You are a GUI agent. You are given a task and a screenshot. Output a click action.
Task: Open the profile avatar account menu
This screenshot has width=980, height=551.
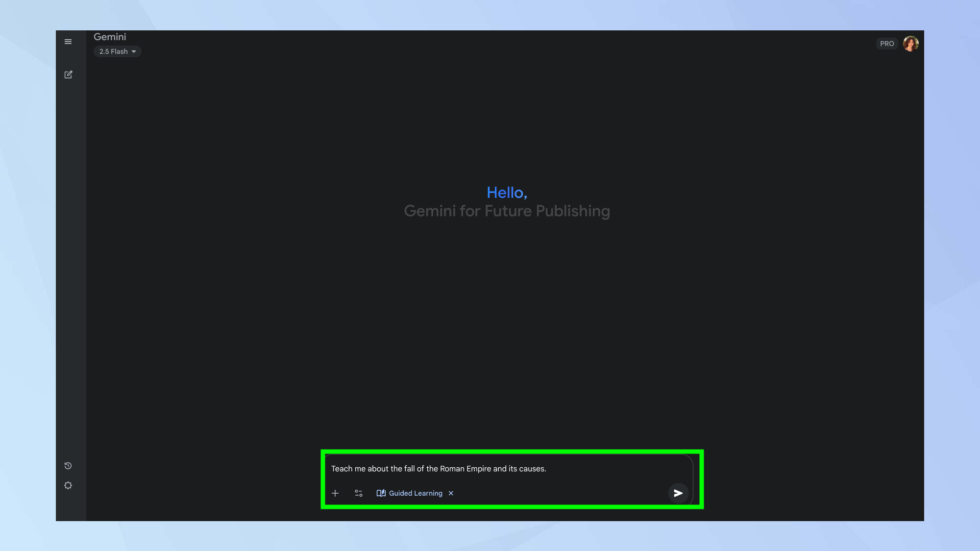pyautogui.click(x=910, y=44)
